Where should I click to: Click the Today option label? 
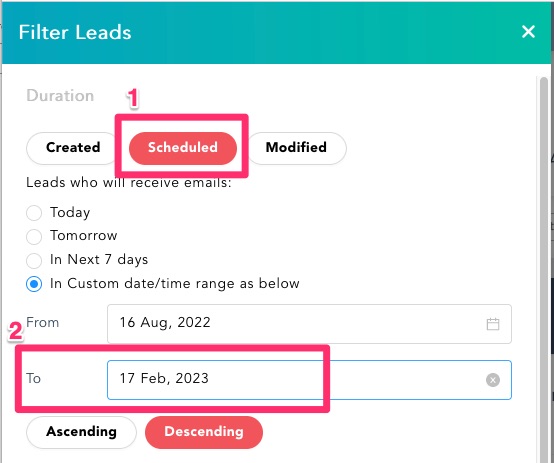pyautogui.click(x=70, y=212)
